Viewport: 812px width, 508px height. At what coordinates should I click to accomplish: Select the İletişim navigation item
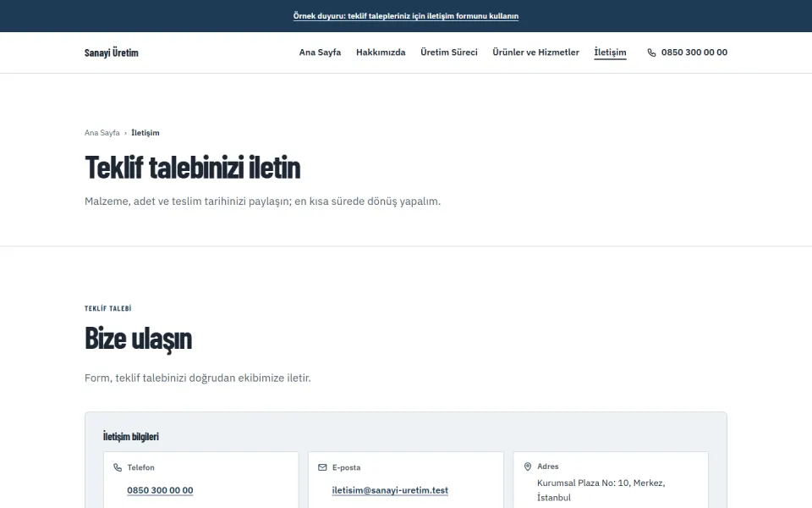tap(610, 52)
